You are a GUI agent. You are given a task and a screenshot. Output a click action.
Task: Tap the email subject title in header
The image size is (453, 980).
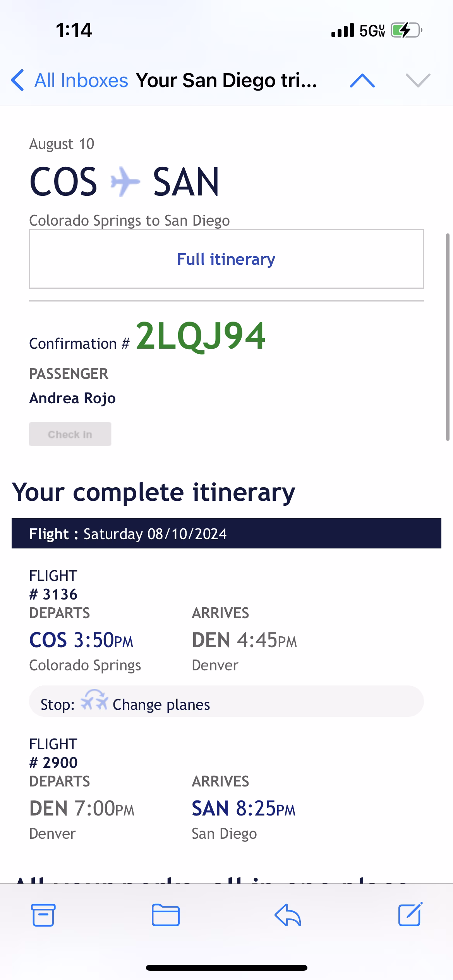[226, 81]
